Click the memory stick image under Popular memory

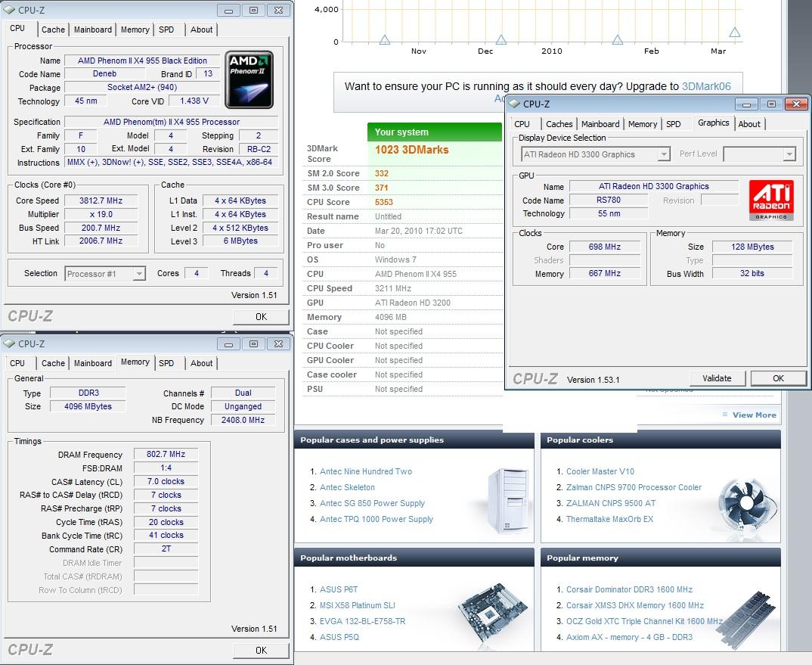(x=745, y=620)
